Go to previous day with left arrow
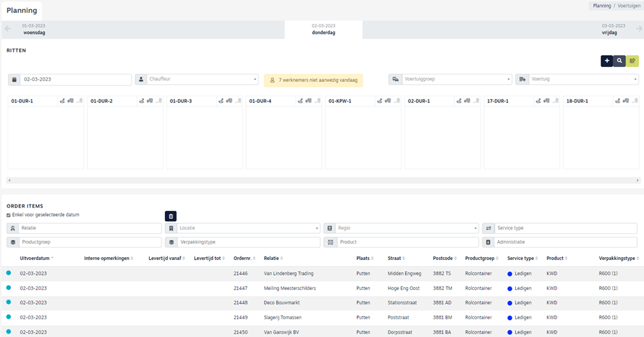Image resolution: width=644 pixels, height=337 pixels. click(x=8, y=29)
